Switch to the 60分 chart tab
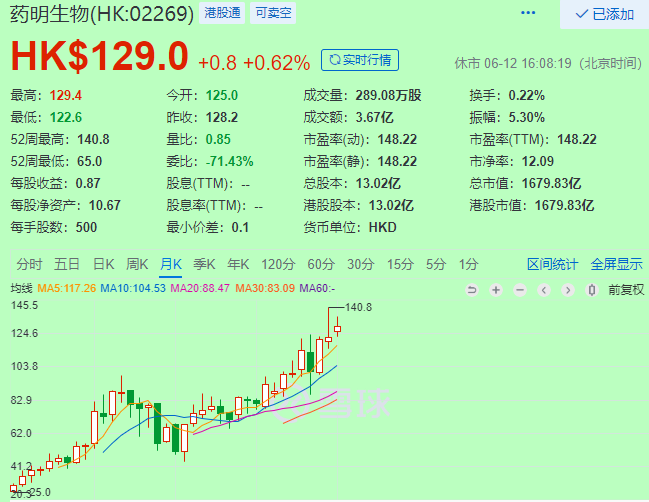The height and width of the screenshot is (502, 649). [321, 264]
